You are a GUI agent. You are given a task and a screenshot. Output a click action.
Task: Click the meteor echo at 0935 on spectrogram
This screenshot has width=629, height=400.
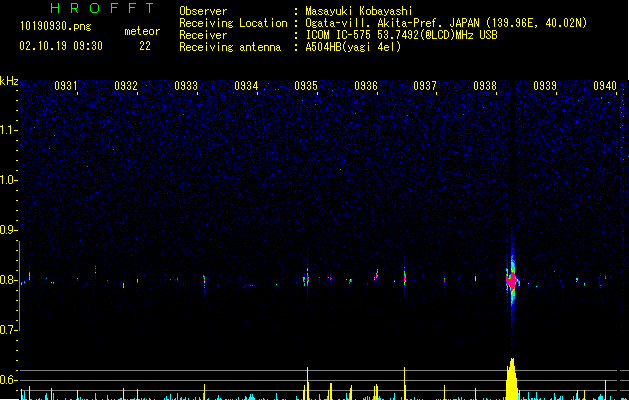pyautogui.click(x=307, y=278)
